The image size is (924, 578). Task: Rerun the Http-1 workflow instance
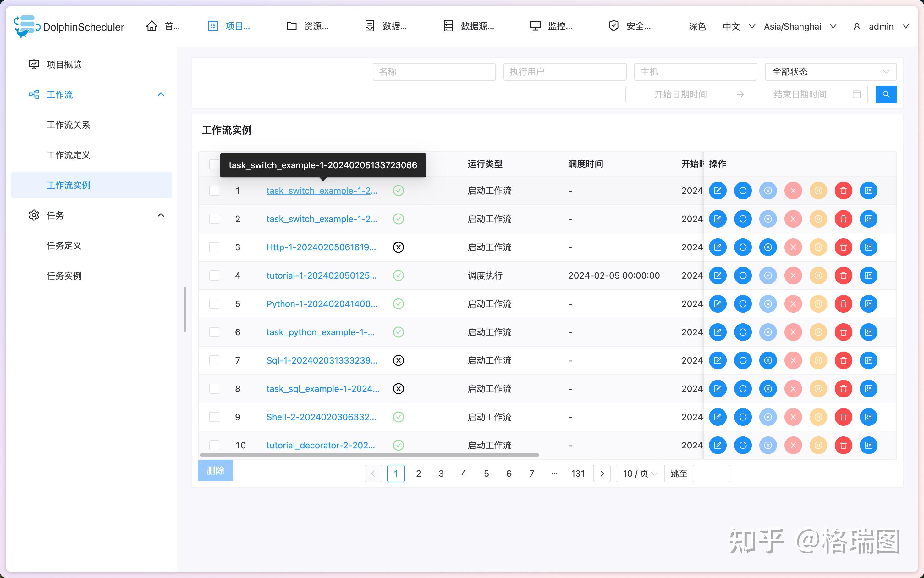743,247
